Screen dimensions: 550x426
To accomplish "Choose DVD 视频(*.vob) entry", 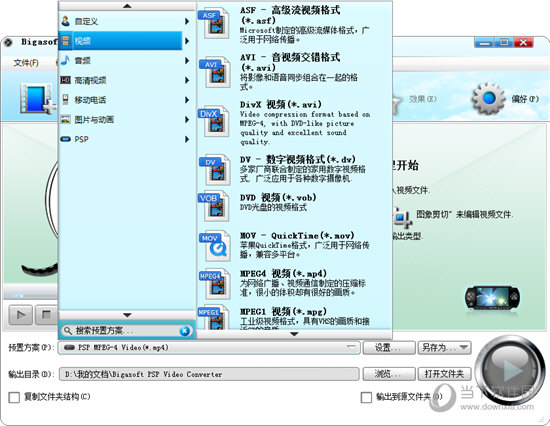I will [x=294, y=206].
